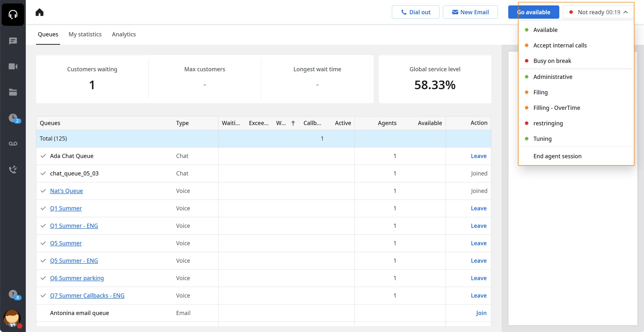Click the Queues column header

pyautogui.click(x=50, y=123)
